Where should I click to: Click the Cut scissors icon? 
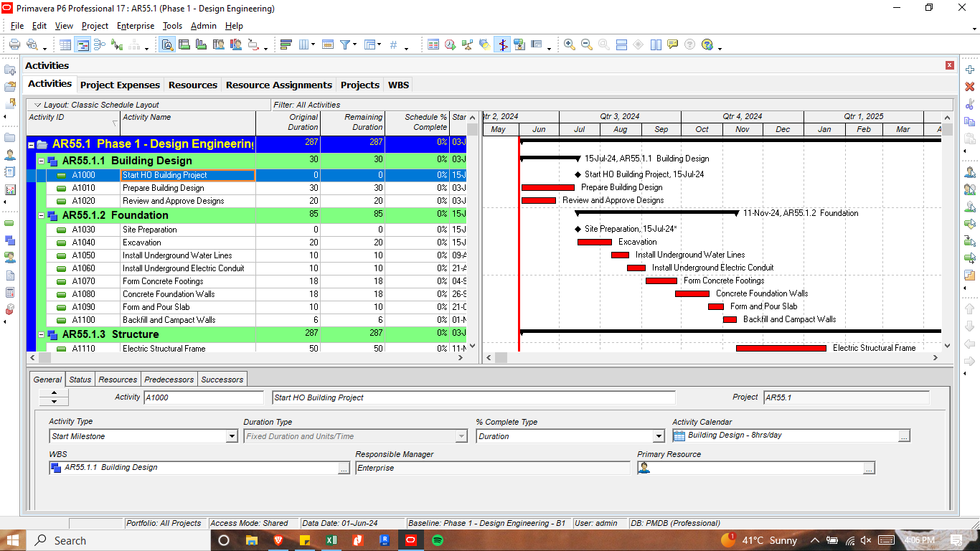click(x=970, y=104)
